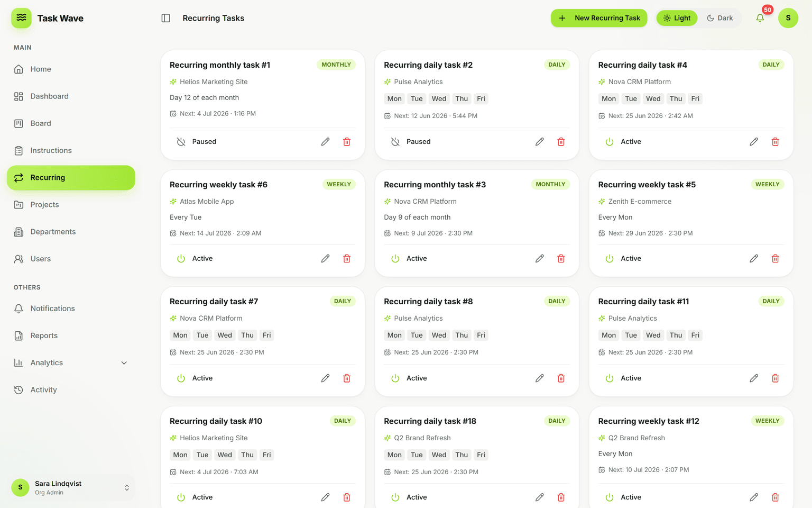Toggle Active status on daily task #7
Viewport: 812px width, 508px height.
(x=195, y=378)
